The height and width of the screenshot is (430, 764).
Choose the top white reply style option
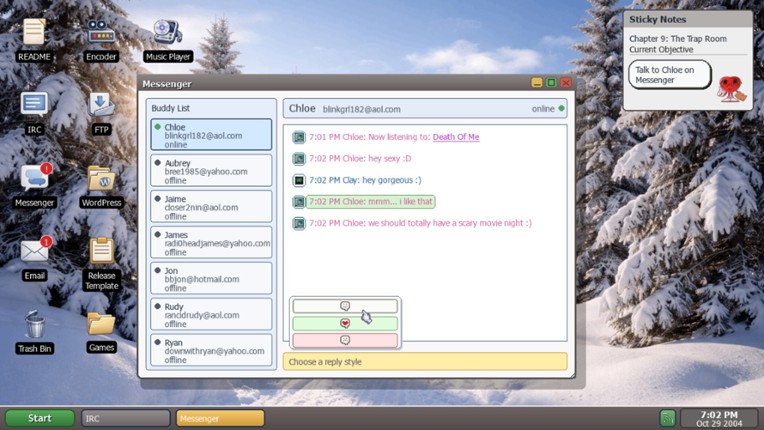click(x=345, y=306)
